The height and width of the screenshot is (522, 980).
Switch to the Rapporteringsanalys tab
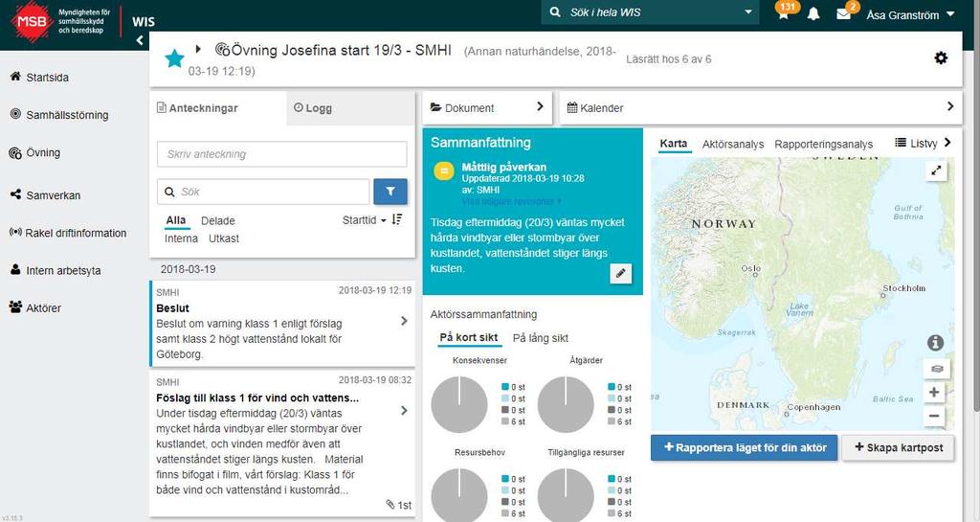(x=823, y=144)
